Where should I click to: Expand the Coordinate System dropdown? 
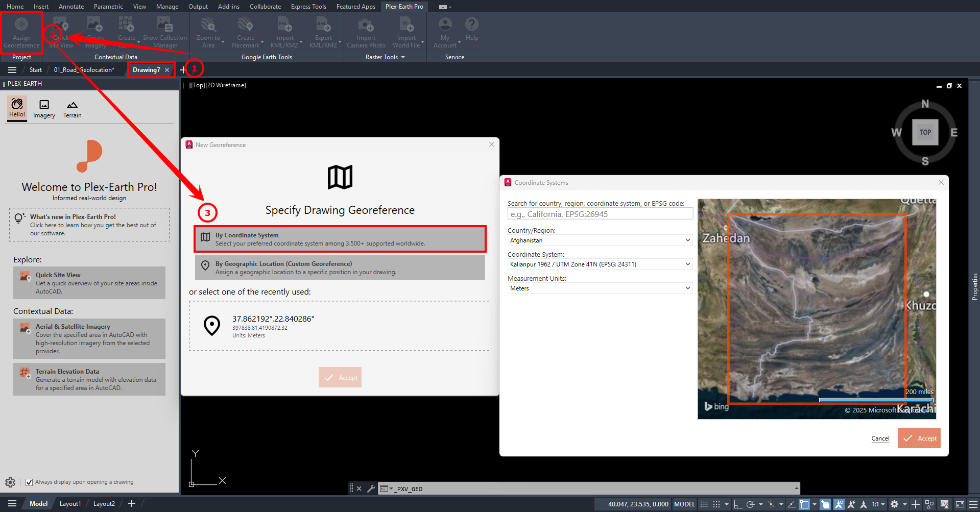tap(687, 264)
